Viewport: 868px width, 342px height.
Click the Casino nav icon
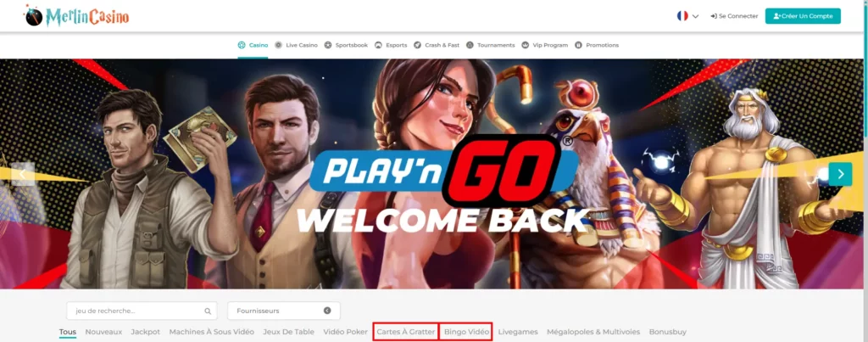click(242, 45)
